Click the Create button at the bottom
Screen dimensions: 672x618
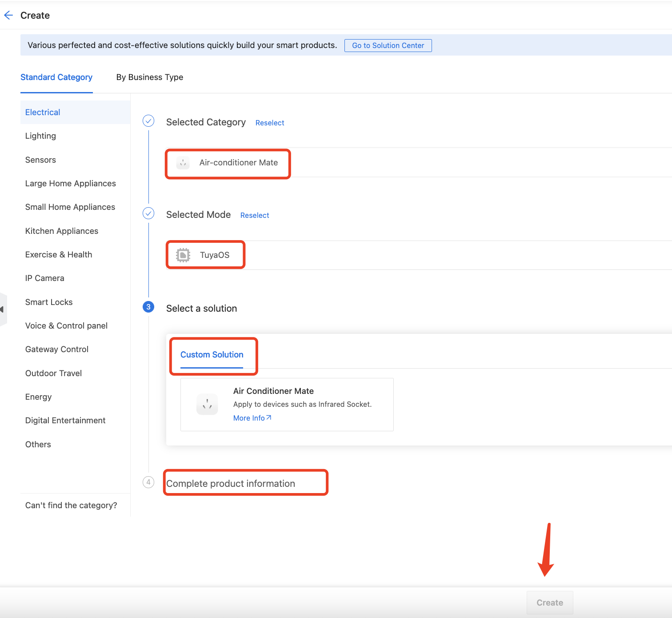click(550, 603)
